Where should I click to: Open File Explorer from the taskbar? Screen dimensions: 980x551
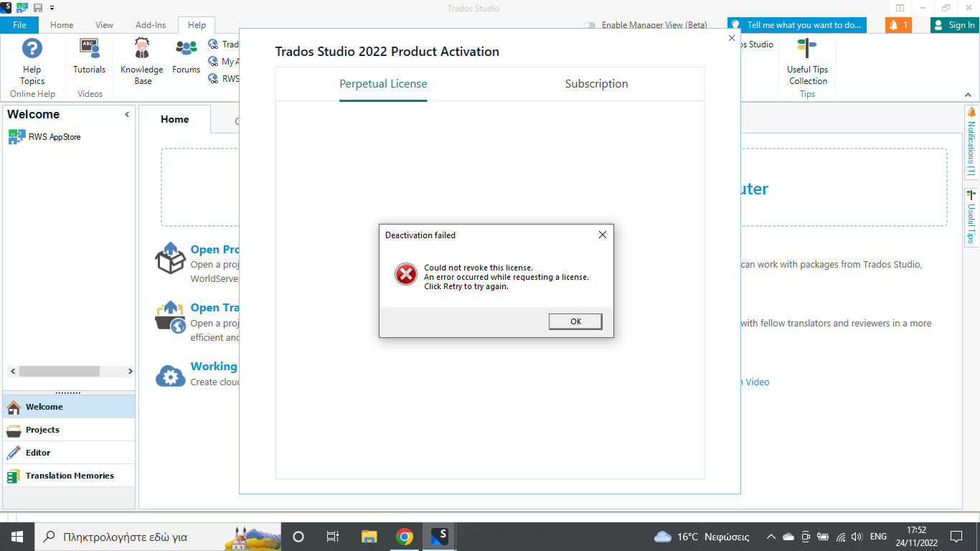tap(369, 537)
